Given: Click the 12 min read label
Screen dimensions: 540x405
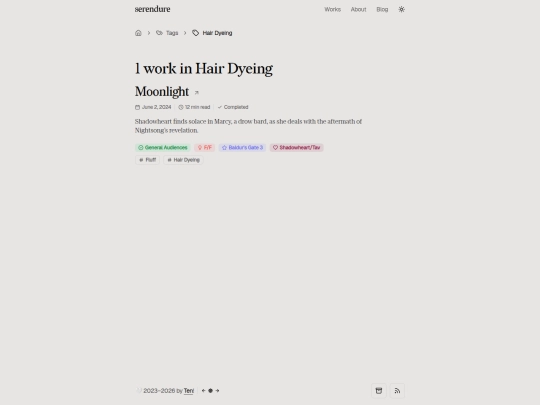Looking at the screenshot, I should (194, 107).
